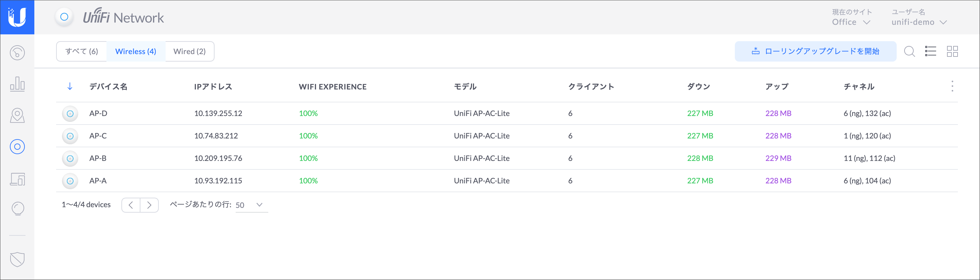The height and width of the screenshot is (280, 980).
Task: Sort by デバイス名 column header
Action: point(108,87)
